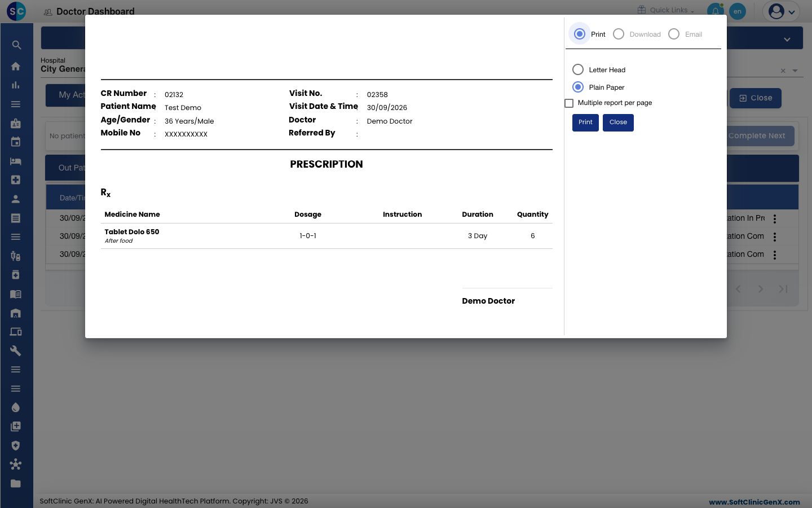Click the CR Number value 02132
This screenshot has width=812, height=508.
pos(174,95)
